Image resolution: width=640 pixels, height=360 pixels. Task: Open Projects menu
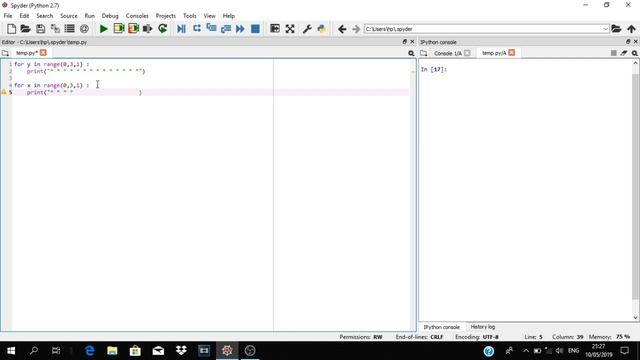tap(165, 16)
